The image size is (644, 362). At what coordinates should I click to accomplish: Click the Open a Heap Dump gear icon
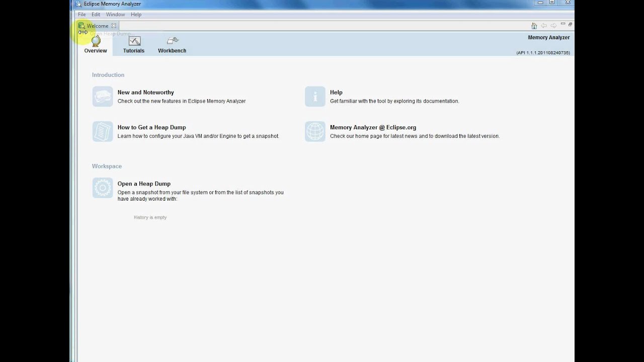click(103, 188)
